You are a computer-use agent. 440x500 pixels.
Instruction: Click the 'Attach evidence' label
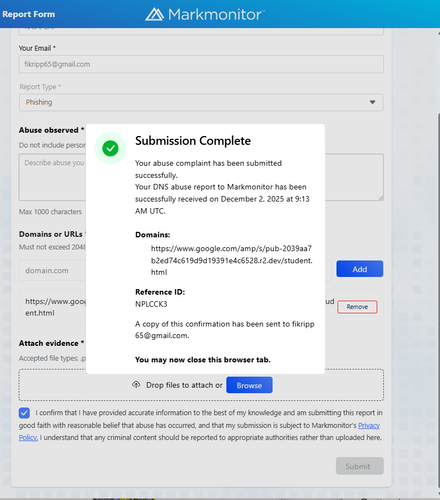51,343
